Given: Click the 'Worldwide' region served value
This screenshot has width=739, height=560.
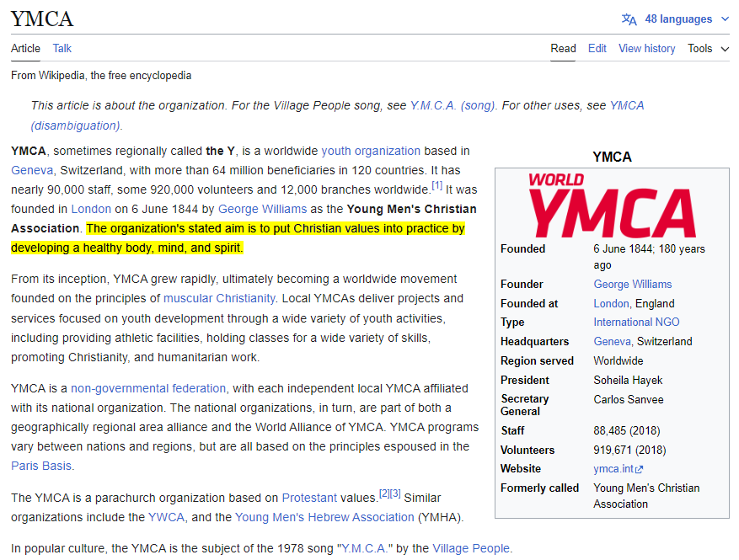Looking at the screenshot, I should pos(618,361).
